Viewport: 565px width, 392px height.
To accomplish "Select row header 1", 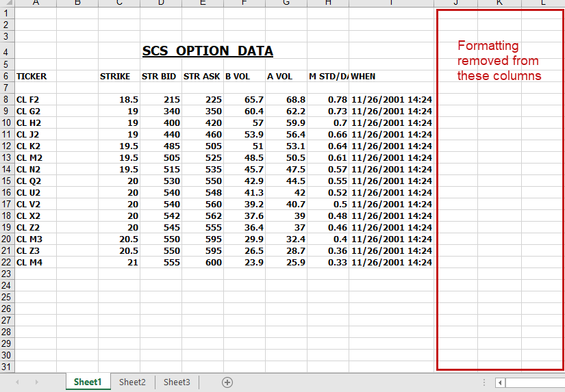I will 6,13.
